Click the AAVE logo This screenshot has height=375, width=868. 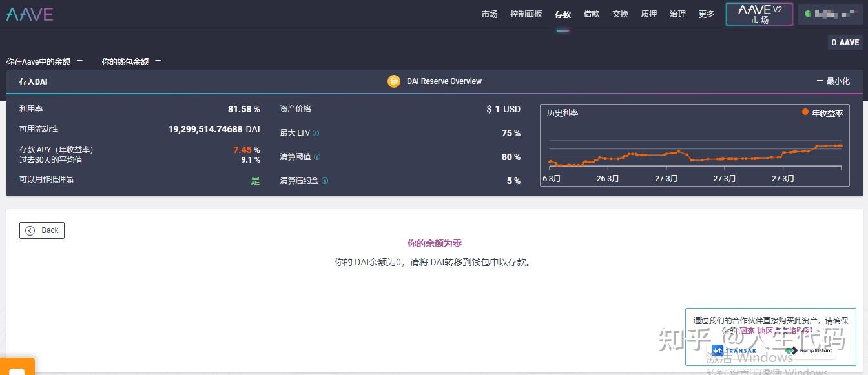pos(30,14)
